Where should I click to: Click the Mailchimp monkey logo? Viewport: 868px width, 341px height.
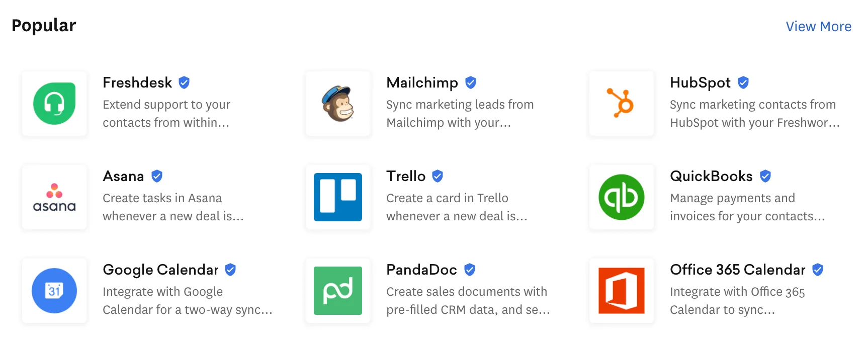pos(338,104)
